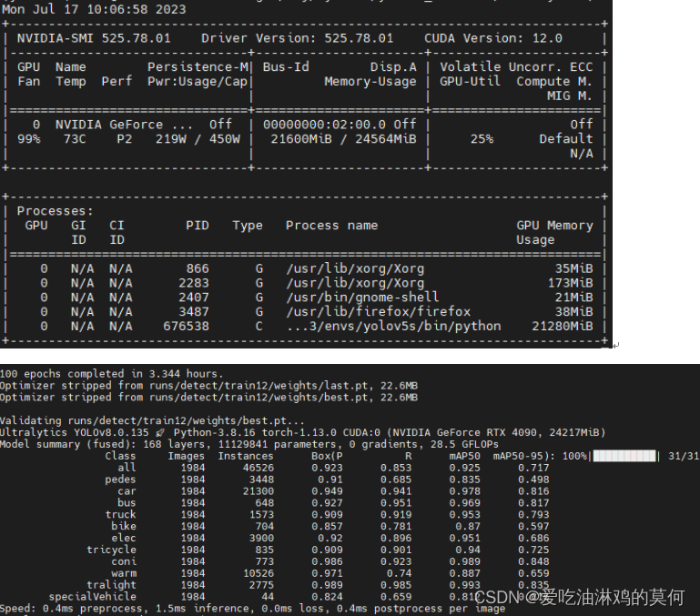Click the 31/31 progress count
Screen dimensions: 700x616
point(683,456)
